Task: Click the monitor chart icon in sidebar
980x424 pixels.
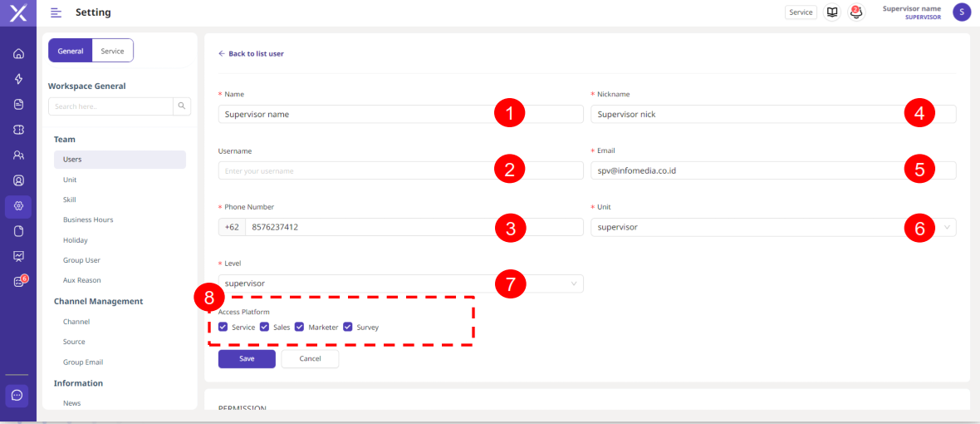Action: point(18,256)
